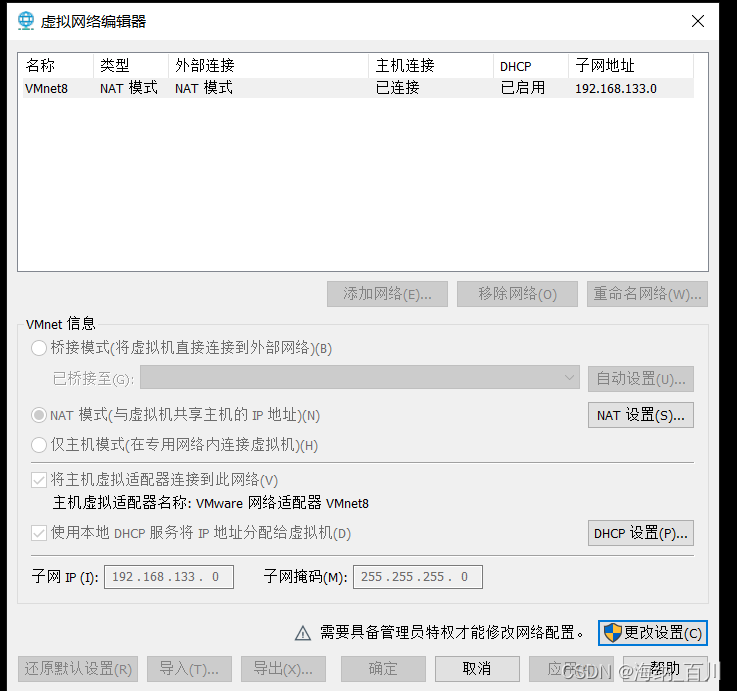Image resolution: width=737 pixels, height=691 pixels.
Task: Open NAT 设置(S)... dialog
Action: point(641,415)
